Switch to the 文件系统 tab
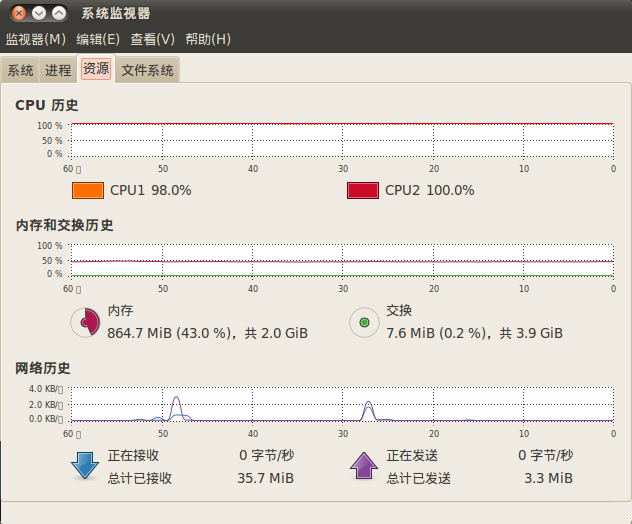Screen dimensions: 632x524 tap(147, 70)
